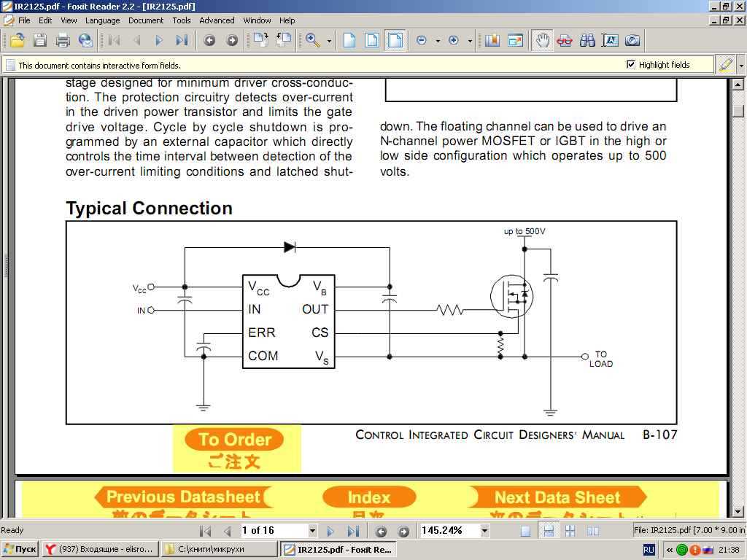Open the Find dialog with binoculars icon
The width and height of the screenshot is (747, 560).
(587, 40)
